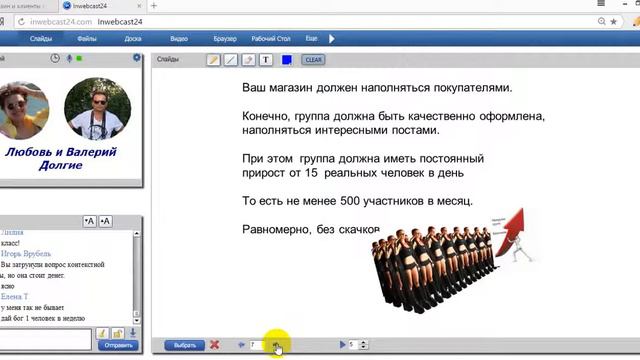Viewport: 640px width, 360px height.
Task: Click the 'класс!' chat message
Action: [10, 243]
